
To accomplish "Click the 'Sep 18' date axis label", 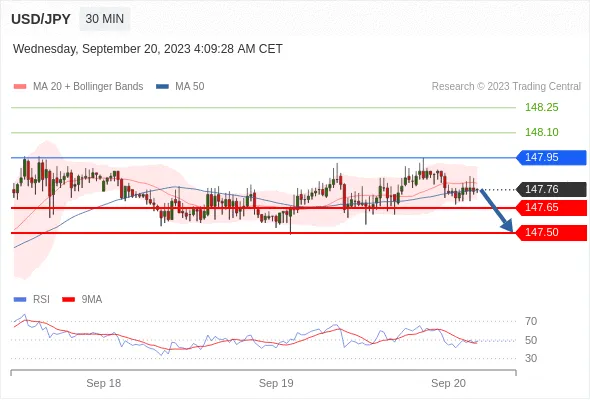I will (103, 383).
